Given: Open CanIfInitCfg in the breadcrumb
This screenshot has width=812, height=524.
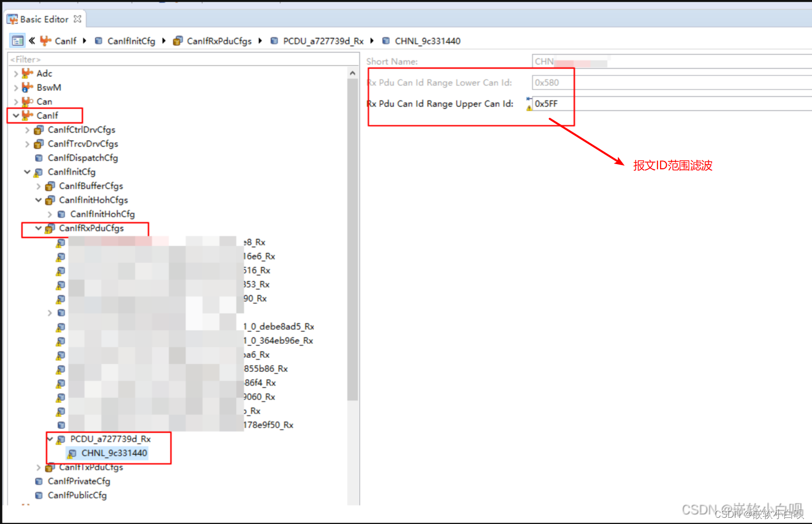Looking at the screenshot, I should [131, 41].
